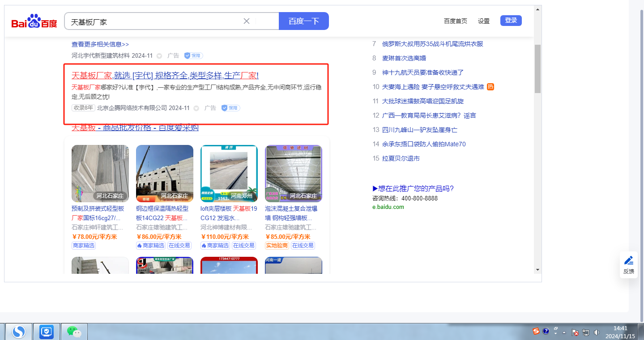Open hot search 四川九峰山一驴友坠崖身亡

pyautogui.click(x=420, y=130)
